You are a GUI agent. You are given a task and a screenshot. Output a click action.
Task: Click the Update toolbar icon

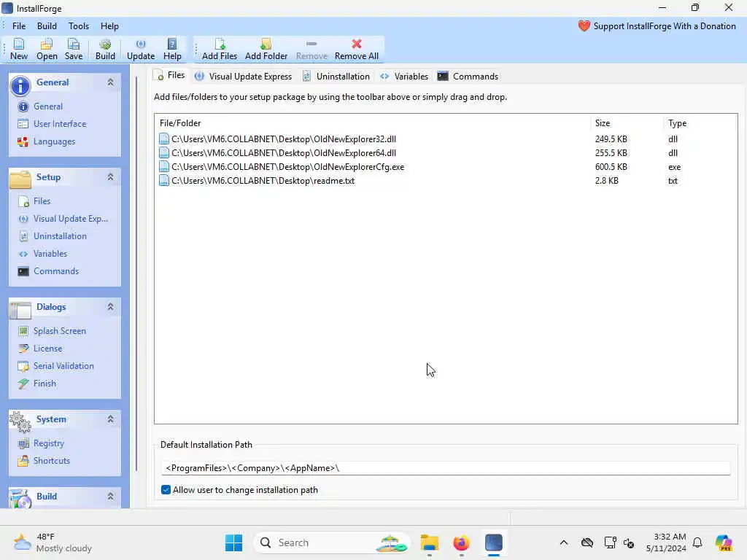pyautogui.click(x=141, y=50)
